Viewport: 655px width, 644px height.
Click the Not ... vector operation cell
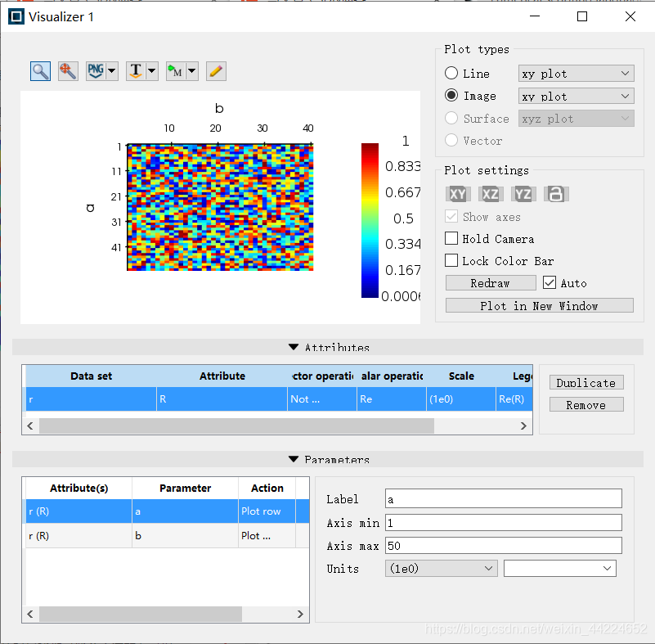click(322, 399)
